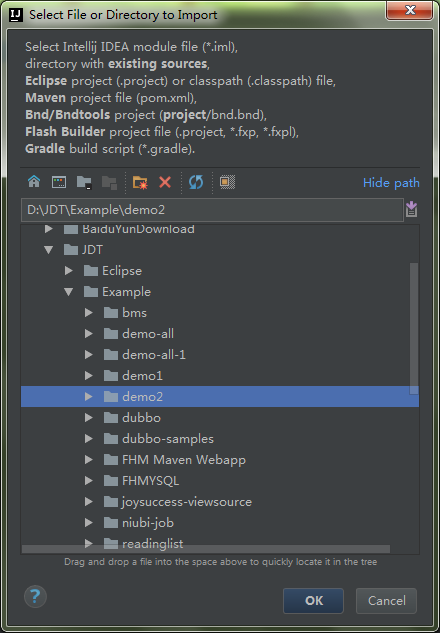
Task: Expand the Eclipse folder
Action: [69, 270]
